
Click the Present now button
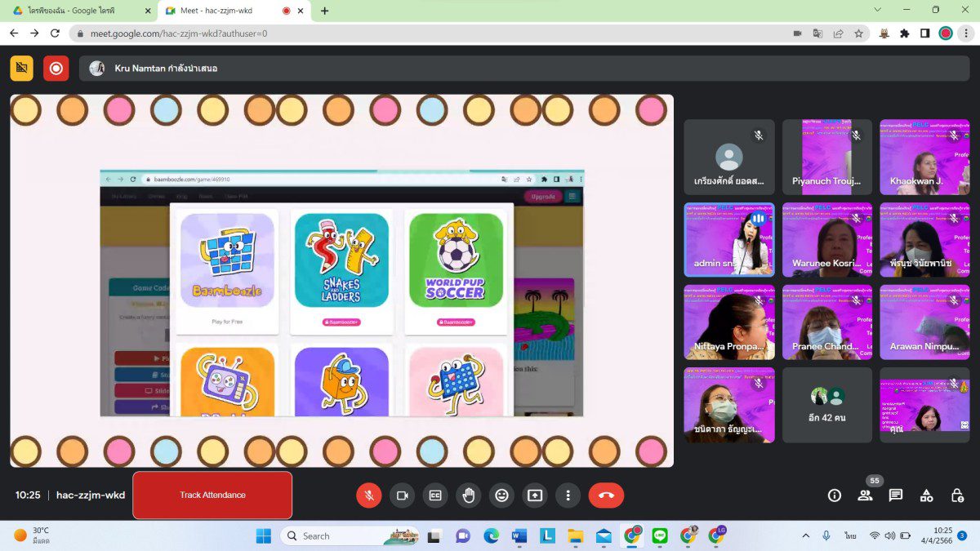click(535, 495)
